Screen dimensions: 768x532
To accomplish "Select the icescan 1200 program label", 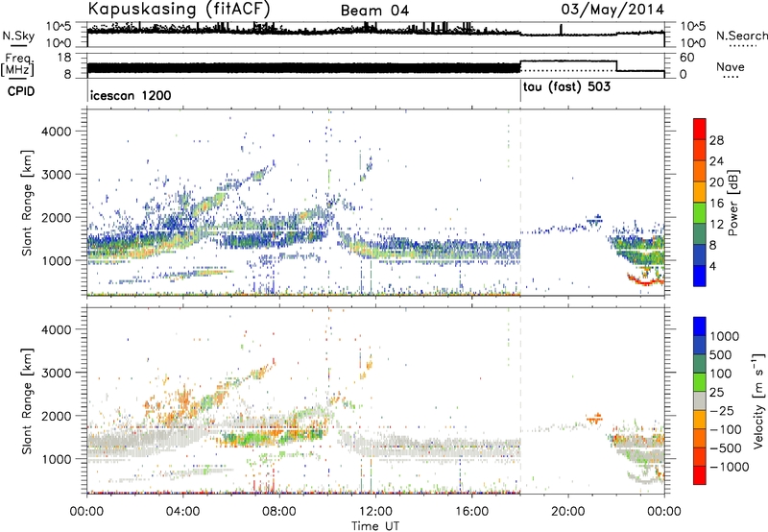I will 131,95.
